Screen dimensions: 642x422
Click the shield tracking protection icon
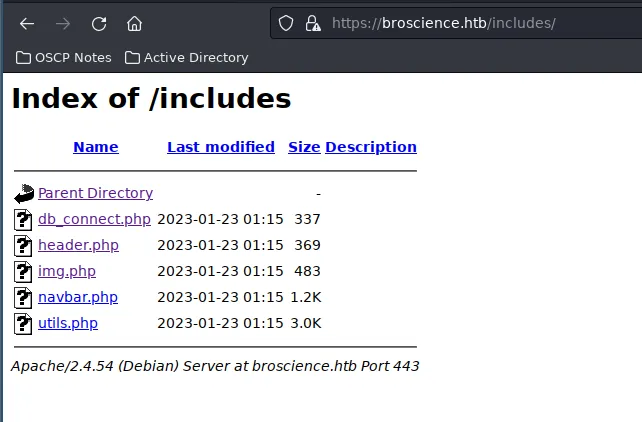coord(286,23)
